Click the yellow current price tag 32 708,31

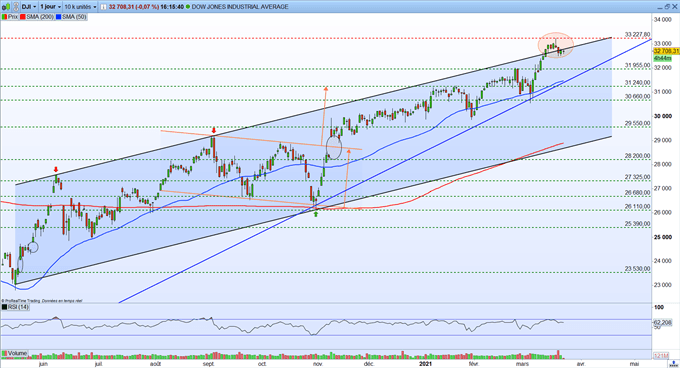point(666,51)
